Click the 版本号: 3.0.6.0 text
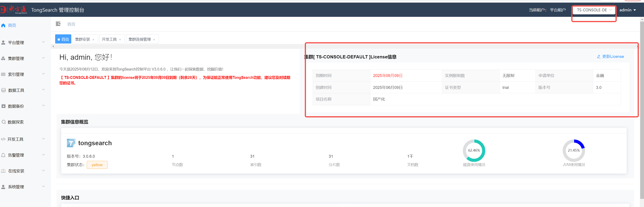The image size is (644, 207). coord(81,156)
